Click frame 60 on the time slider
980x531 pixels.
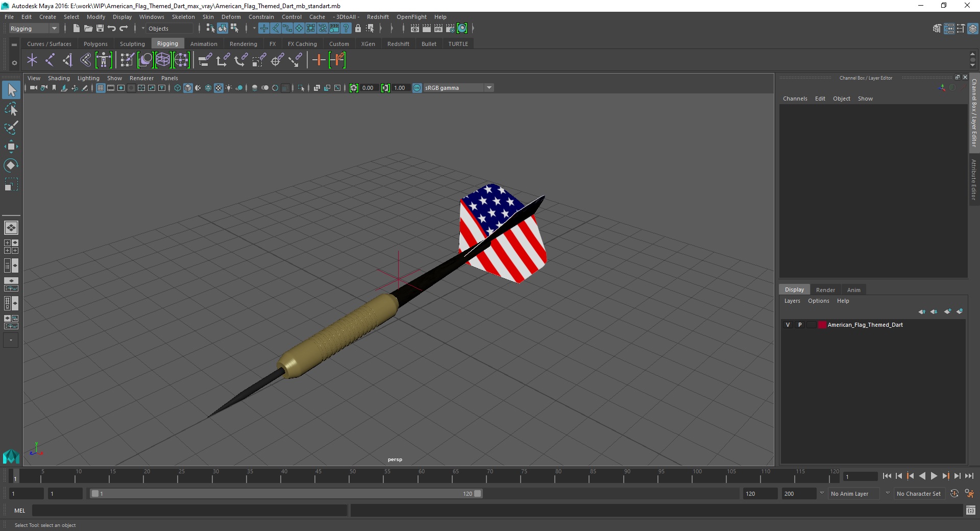(422, 477)
